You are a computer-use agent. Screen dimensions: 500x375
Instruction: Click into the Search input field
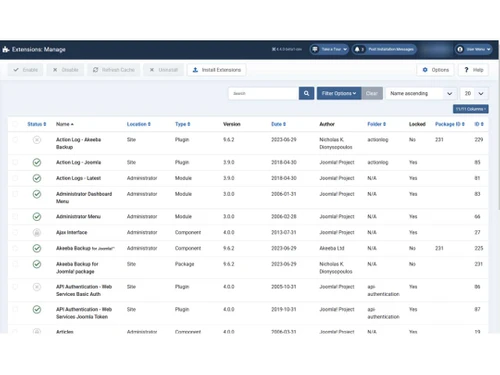pos(263,93)
